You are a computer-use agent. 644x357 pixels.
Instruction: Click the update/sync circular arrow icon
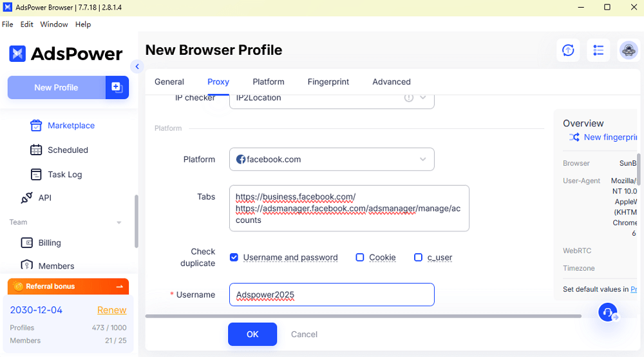568,50
